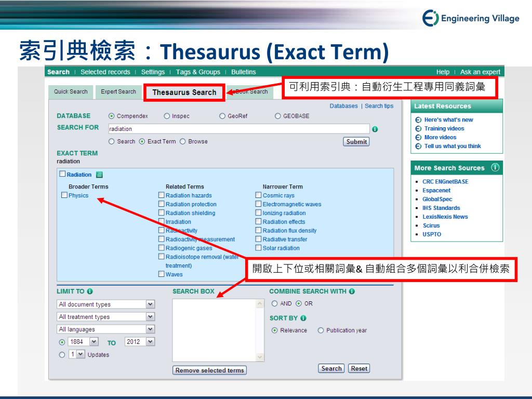Open Bulletins menu item

click(244, 72)
